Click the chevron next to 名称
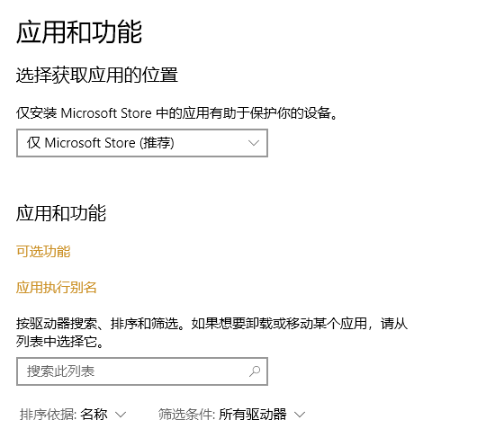 121,415
